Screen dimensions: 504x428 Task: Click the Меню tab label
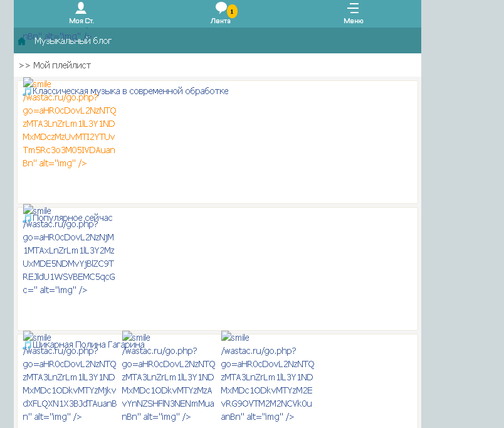click(x=354, y=21)
